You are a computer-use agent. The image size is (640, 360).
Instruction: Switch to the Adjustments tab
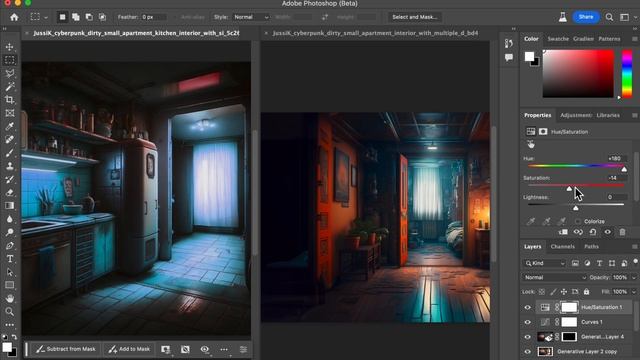coord(576,116)
